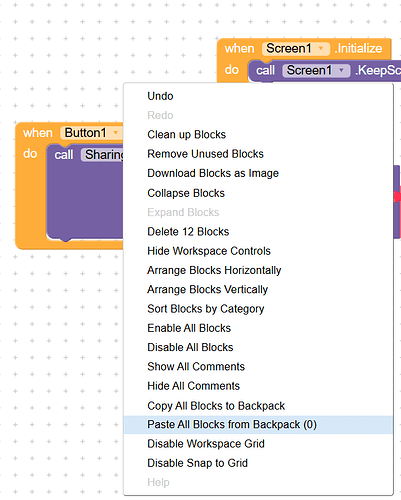Select Hide All Comments

258,386
